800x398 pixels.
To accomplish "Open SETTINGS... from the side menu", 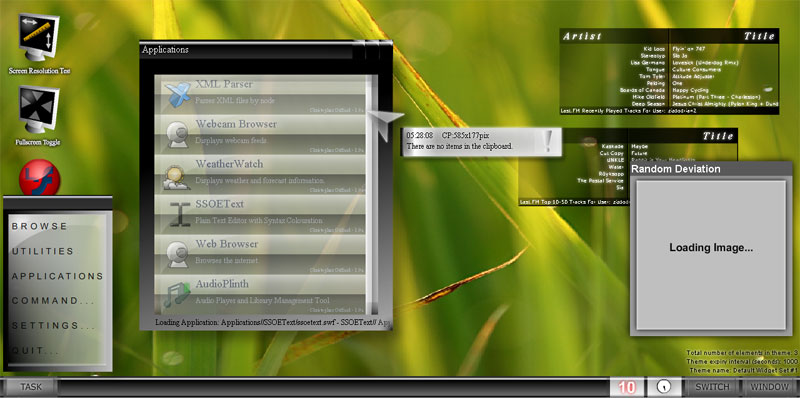I will [x=54, y=326].
